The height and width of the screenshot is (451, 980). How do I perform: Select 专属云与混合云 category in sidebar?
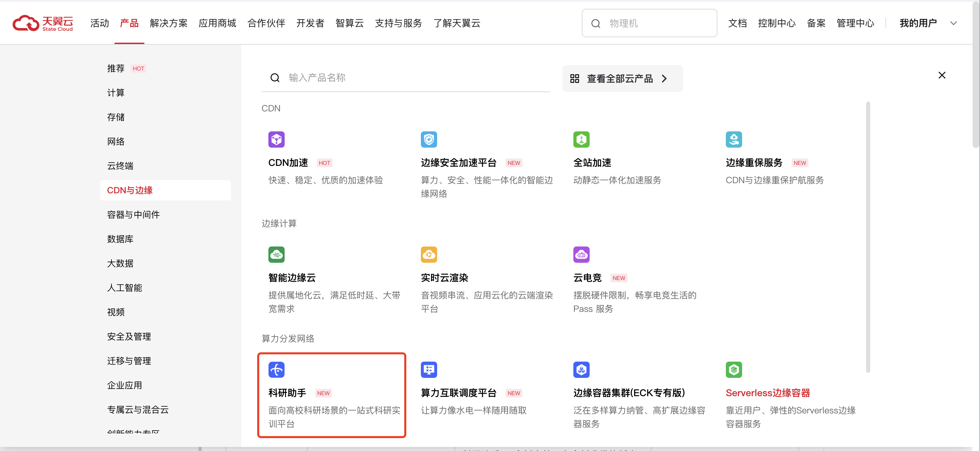[x=138, y=410]
